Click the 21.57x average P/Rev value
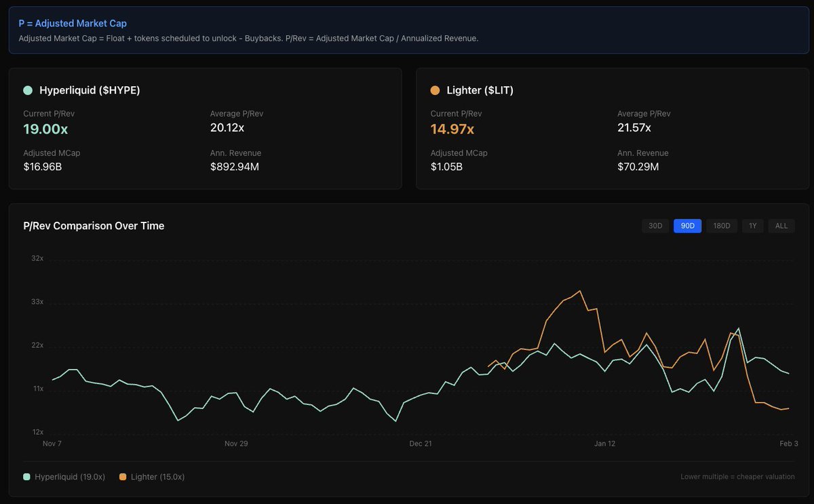This screenshot has width=814, height=504. (634, 128)
